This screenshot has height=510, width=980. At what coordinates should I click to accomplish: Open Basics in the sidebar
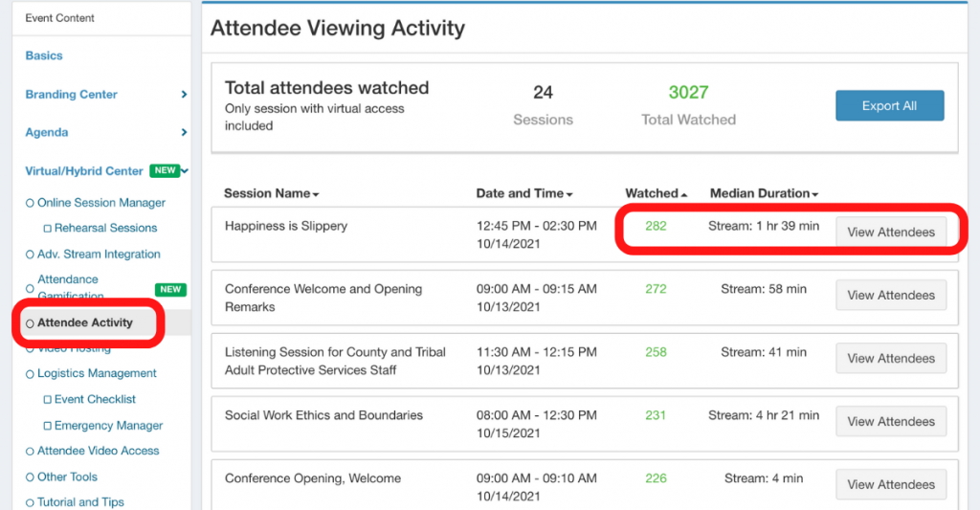[44, 55]
